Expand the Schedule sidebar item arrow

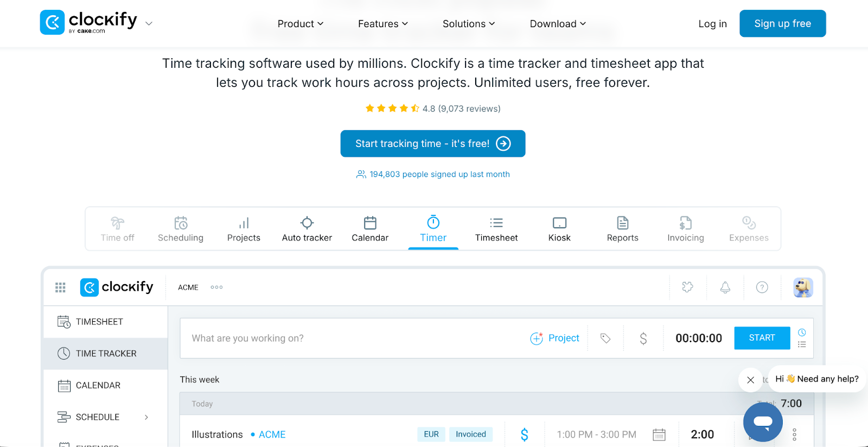146,417
